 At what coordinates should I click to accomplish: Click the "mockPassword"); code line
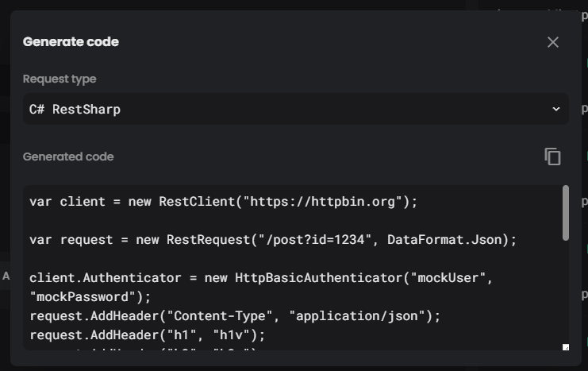90,297
